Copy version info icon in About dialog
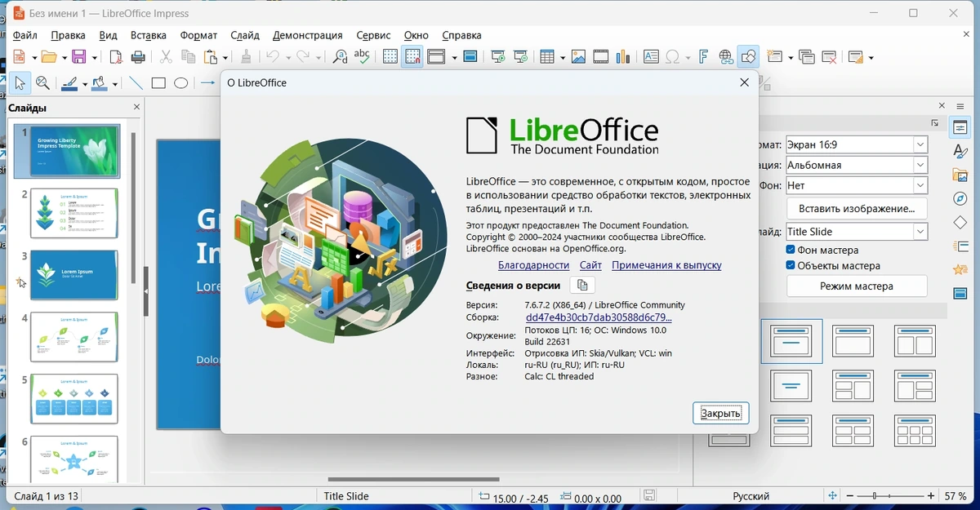The image size is (980, 510). coord(582,286)
